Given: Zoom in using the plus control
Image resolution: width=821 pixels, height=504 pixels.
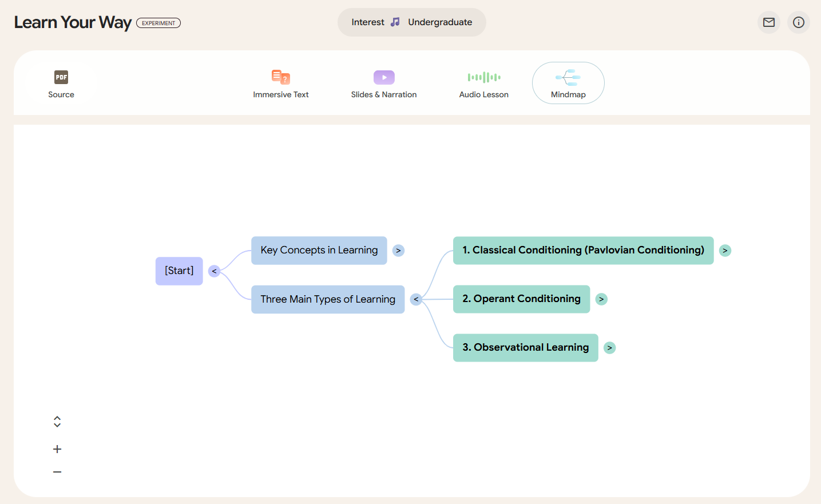Looking at the screenshot, I should tap(57, 449).
